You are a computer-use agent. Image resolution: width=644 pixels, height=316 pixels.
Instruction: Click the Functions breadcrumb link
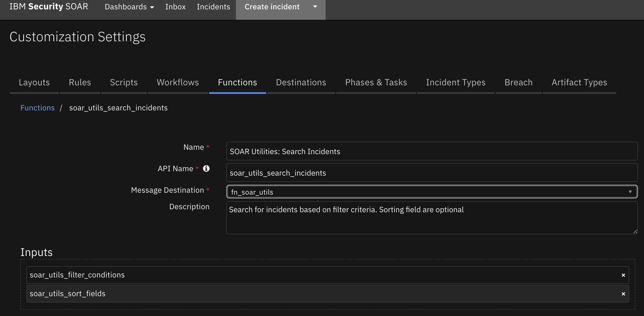tap(38, 108)
